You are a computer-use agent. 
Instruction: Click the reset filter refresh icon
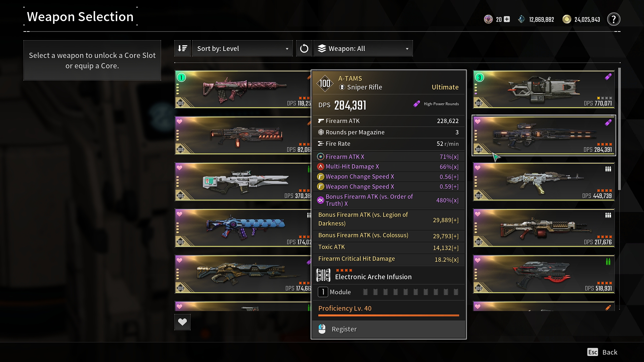pyautogui.click(x=304, y=48)
